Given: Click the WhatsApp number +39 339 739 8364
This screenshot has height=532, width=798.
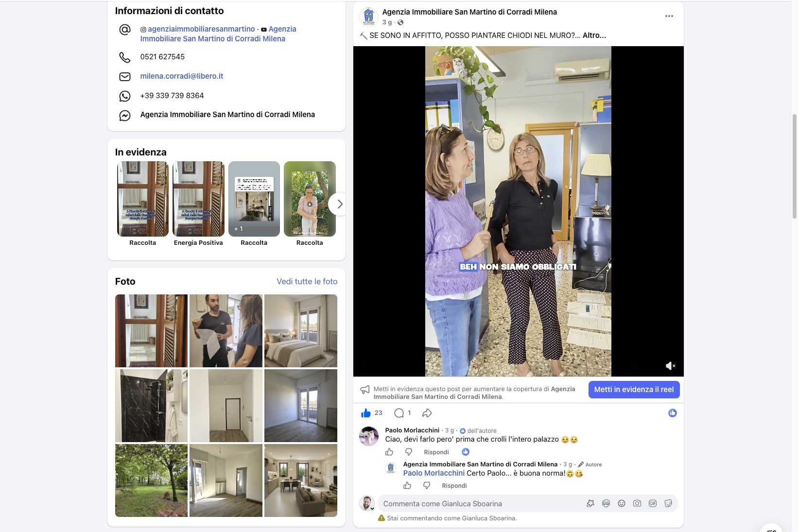Looking at the screenshot, I should (x=172, y=96).
